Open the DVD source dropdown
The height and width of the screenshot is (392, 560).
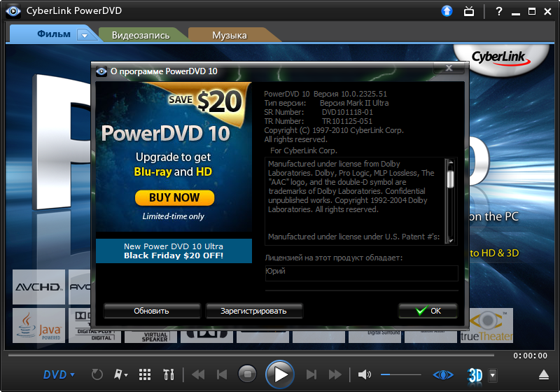point(59,375)
